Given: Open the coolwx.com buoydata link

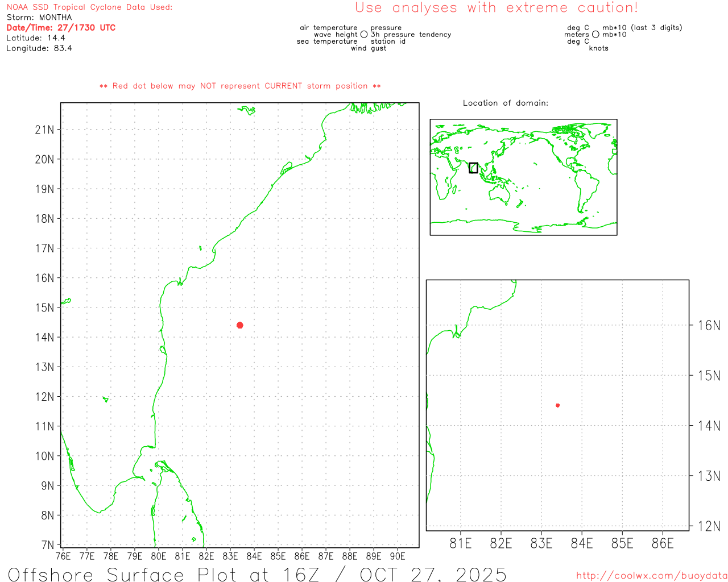Looking at the screenshot, I should tap(651, 576).
